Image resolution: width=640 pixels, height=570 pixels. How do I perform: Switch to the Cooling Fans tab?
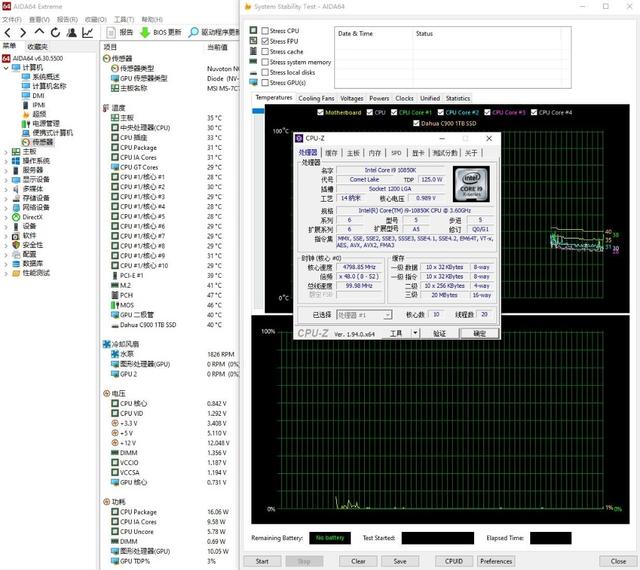[316, 98]
